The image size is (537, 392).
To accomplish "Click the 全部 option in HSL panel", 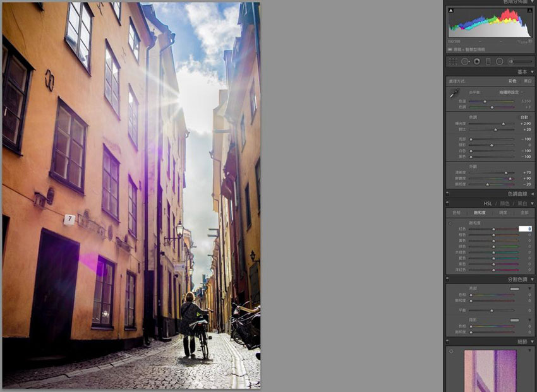I will (524, 213).
